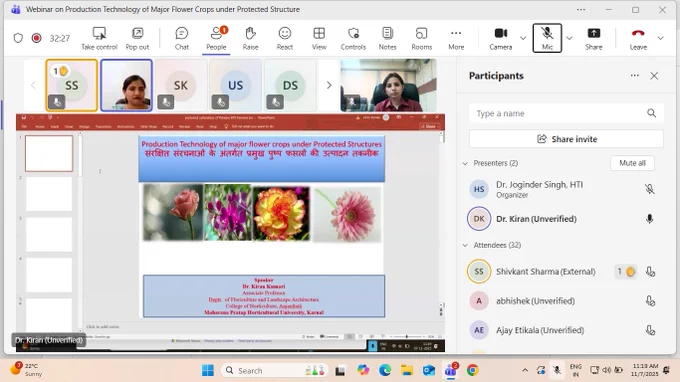Expand camera options dropdown arrow
The width and height of the screenshot is (680, 382).
tap(523, 38)
